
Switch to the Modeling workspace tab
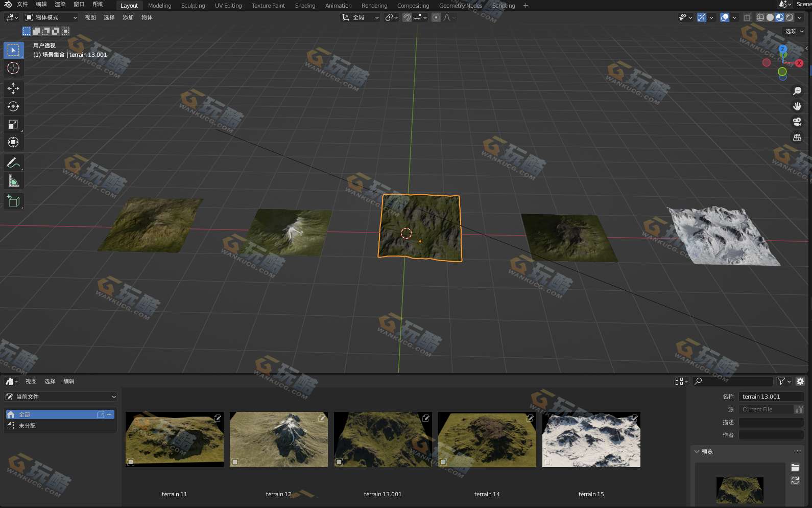160,6
